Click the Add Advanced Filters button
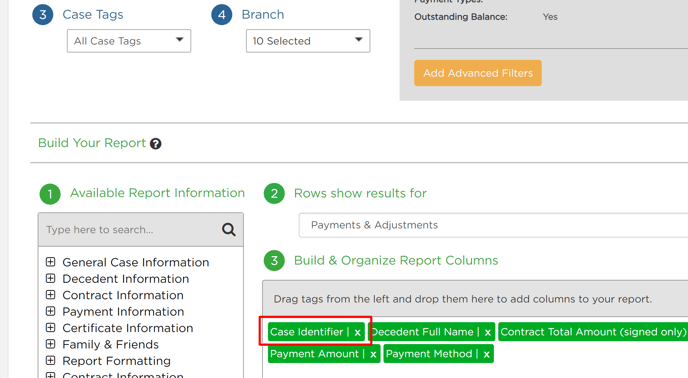 coord(478,73)
